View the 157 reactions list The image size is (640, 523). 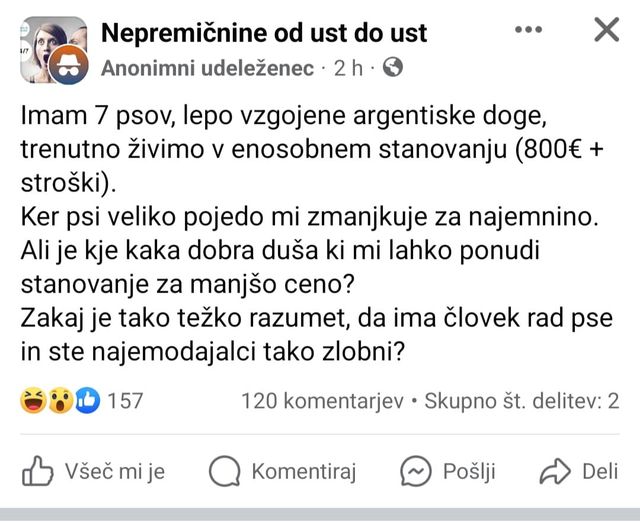click(x=125, y=401)
